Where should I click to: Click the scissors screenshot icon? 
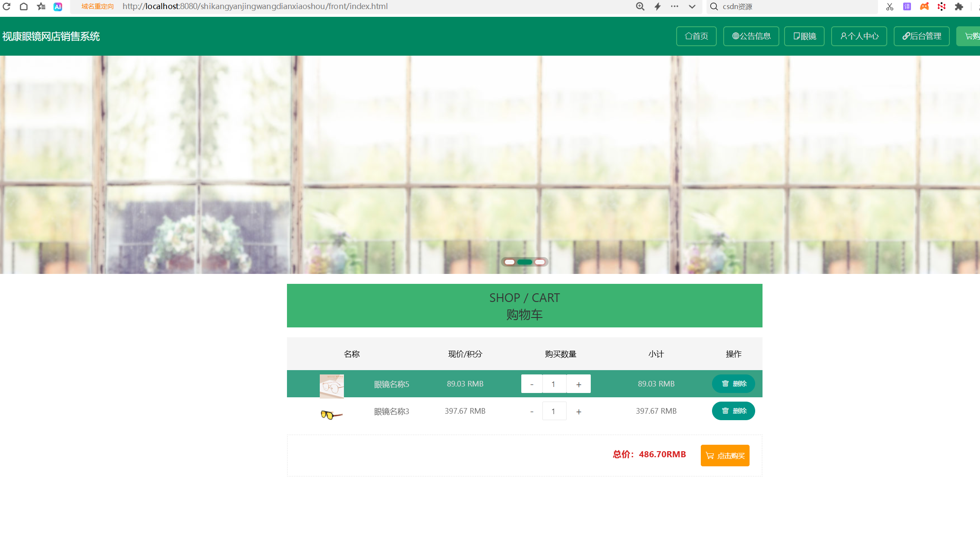pyautogui.click(x=889, y=6)
